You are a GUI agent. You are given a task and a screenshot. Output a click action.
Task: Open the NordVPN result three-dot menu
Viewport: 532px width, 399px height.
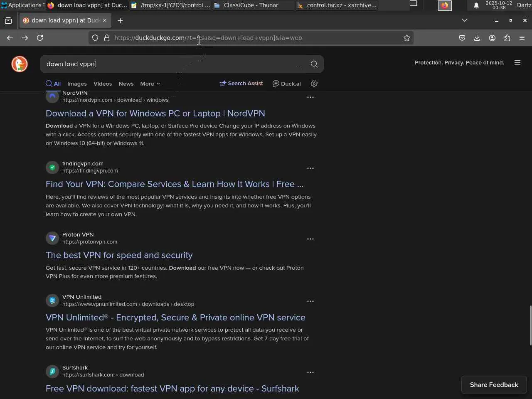point(310,97)
